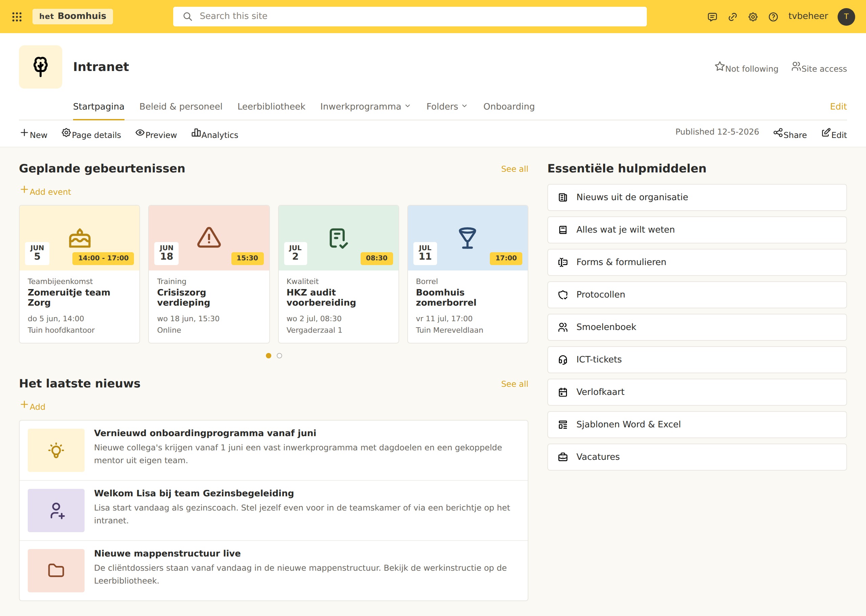The height and width of the screenshot is (616, 866).
Task: Click the link icon in the header
Action: (x=732, y=17)
